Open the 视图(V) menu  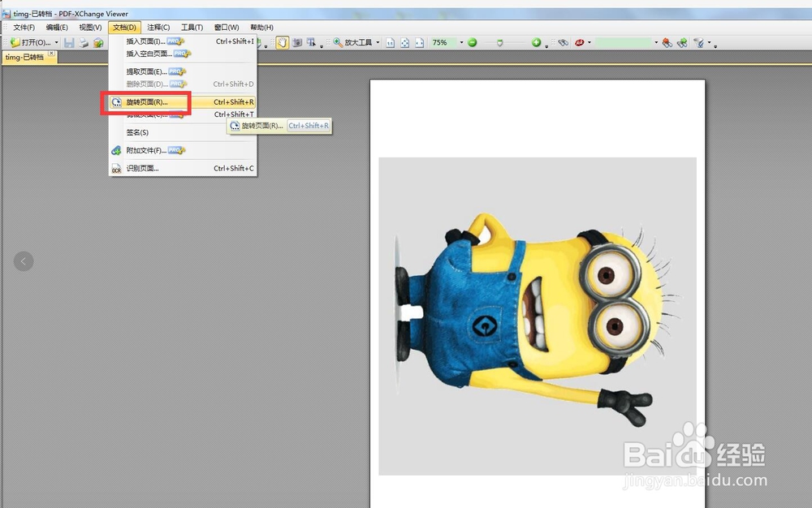(x=90, y=28)
